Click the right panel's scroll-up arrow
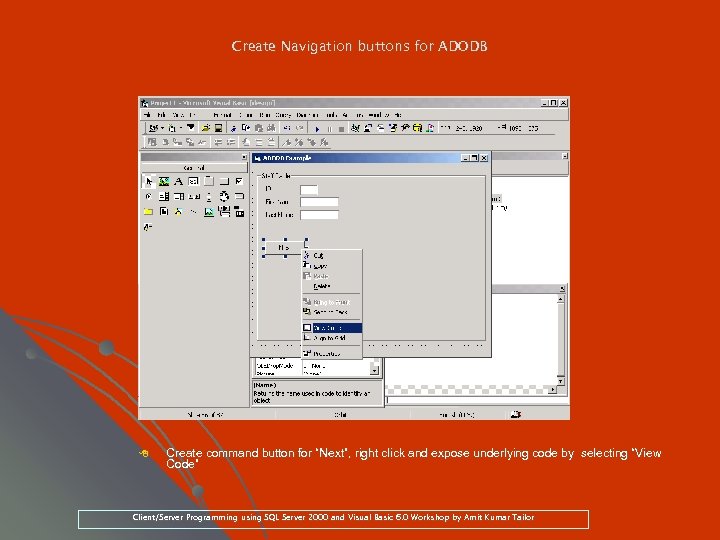The height and width of the screenshot is (540, 720). point(561,299)
